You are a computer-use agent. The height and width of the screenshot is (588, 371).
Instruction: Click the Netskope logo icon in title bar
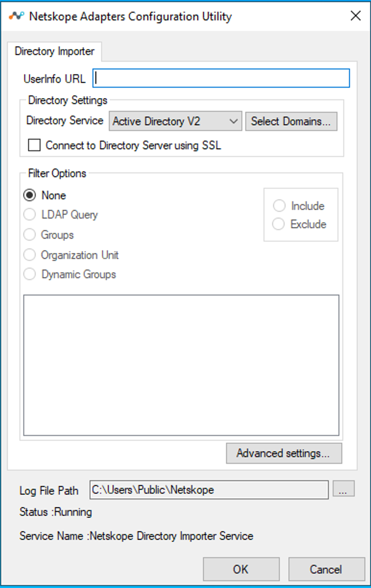point(16,16)
